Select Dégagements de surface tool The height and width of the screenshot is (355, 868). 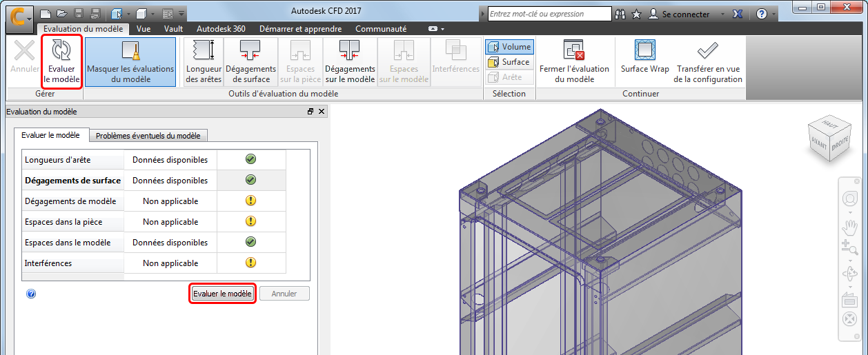pyautogui.click(x=250, y=61)
